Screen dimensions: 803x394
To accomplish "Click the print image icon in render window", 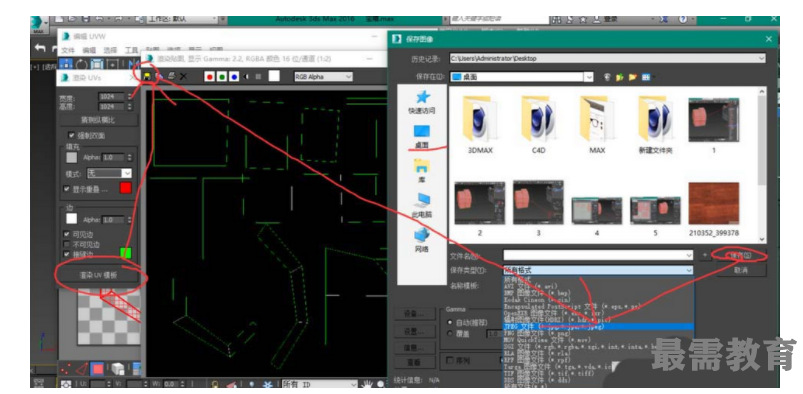I will coord(172,76).
